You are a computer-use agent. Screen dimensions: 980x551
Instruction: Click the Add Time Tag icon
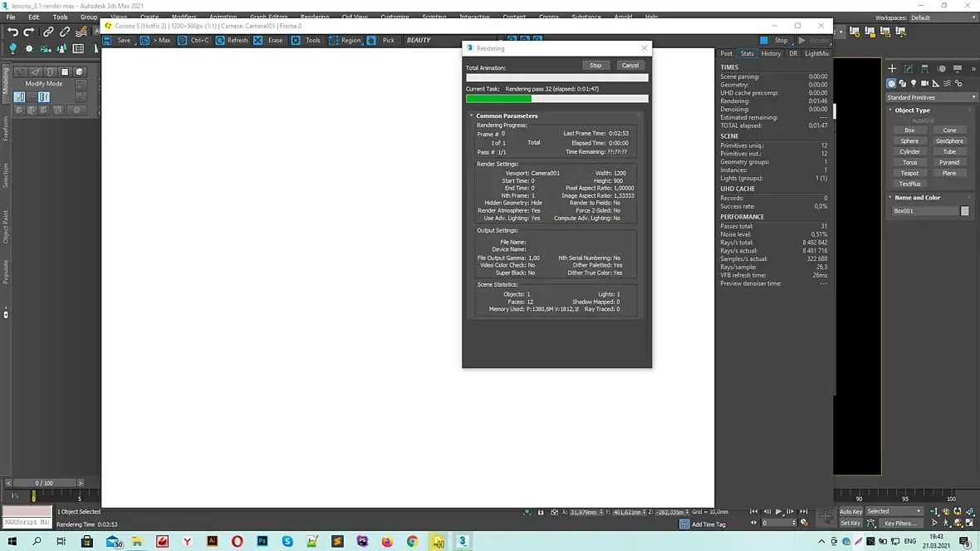pyautogui.click(x=684, y=524)
